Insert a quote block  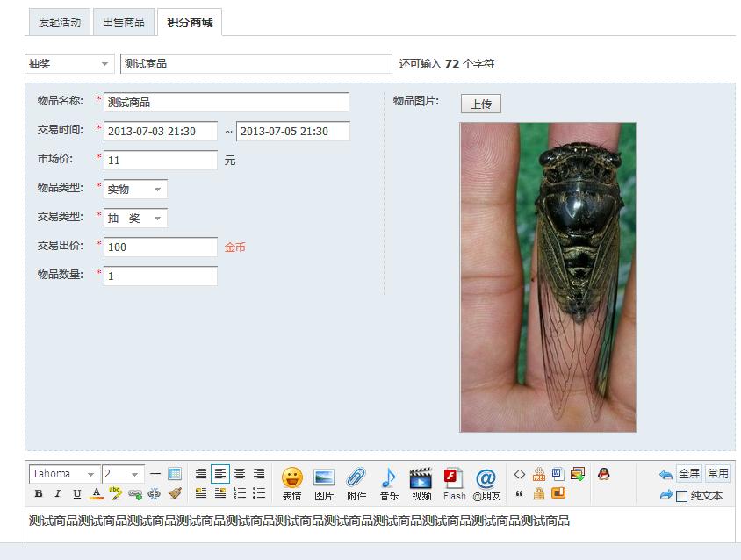520,494
